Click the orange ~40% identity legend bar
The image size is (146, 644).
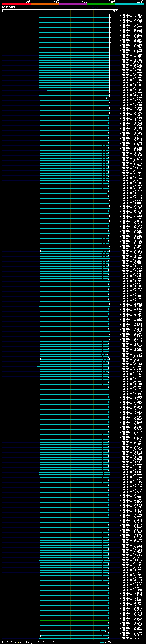[45, 4]
